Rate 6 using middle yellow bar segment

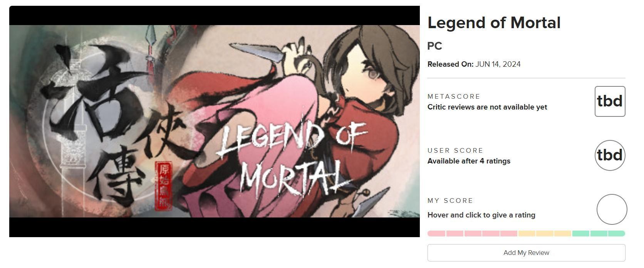click(545, 233)
